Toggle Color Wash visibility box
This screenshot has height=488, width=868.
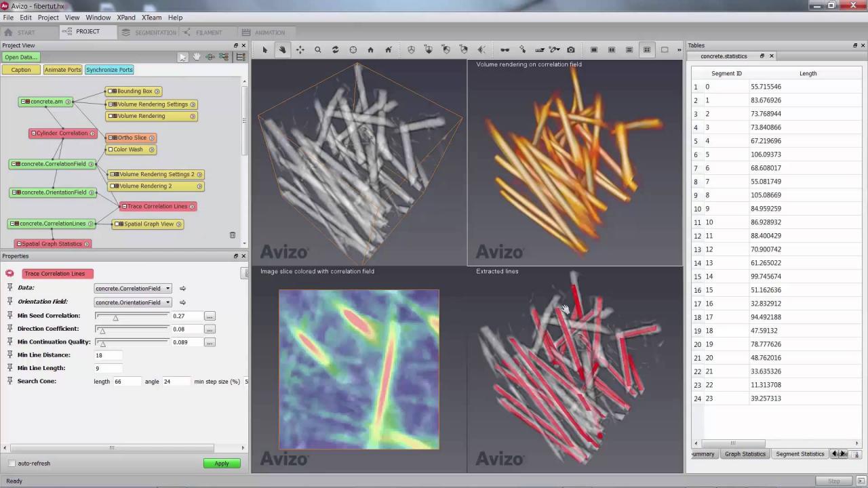point(110,150)
